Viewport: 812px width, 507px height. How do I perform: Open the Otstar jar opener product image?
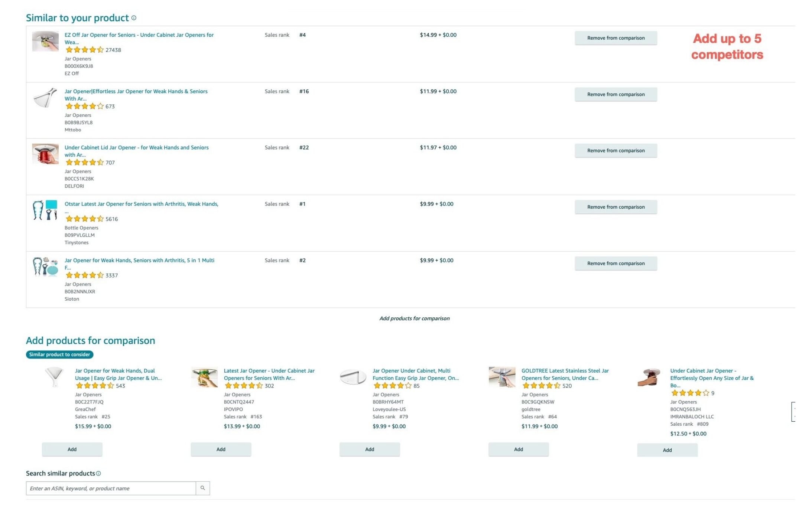coord(45,210)
